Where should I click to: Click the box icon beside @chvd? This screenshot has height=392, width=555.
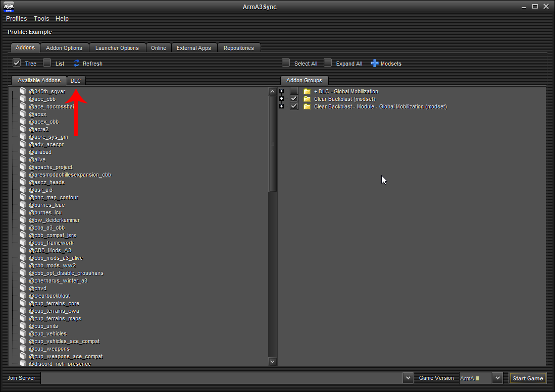[23, 288]
